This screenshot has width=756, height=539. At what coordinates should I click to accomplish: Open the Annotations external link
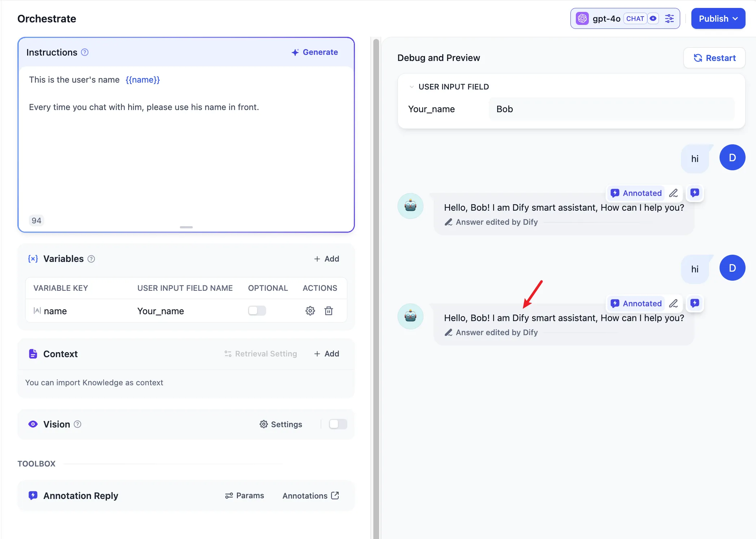(310, 496)
